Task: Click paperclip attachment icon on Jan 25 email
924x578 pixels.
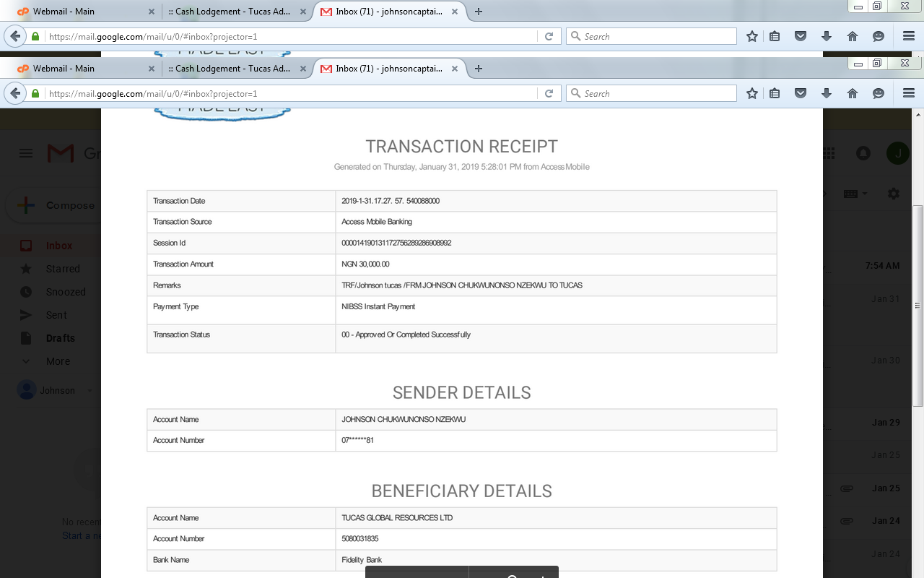Action: [x=847, y=488]
